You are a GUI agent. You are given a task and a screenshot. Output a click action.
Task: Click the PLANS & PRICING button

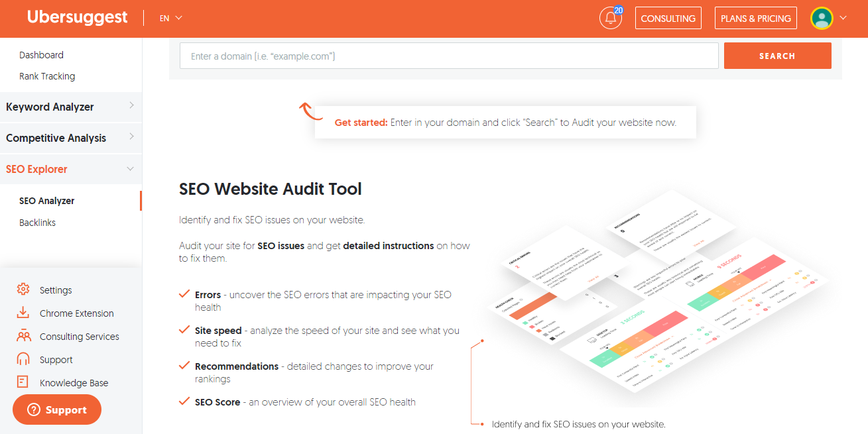756,18
